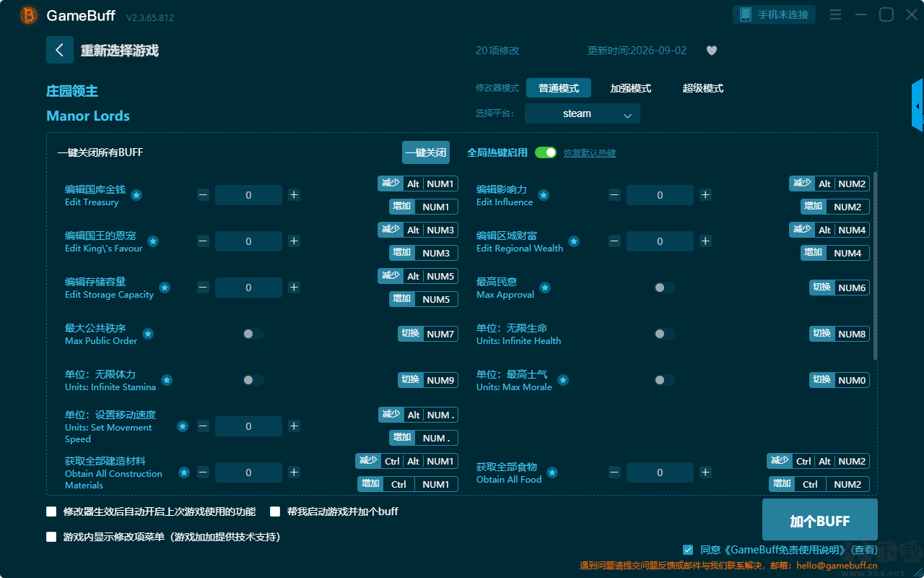Viewport: 924px width, 578px height.
Task: Click Max Morale 切换 NUM0 hotkey button
Action: pos(840,380)
